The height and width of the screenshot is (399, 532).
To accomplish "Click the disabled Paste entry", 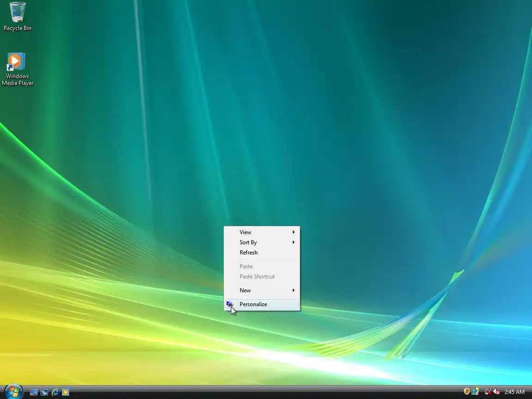I will coord(262,266).
